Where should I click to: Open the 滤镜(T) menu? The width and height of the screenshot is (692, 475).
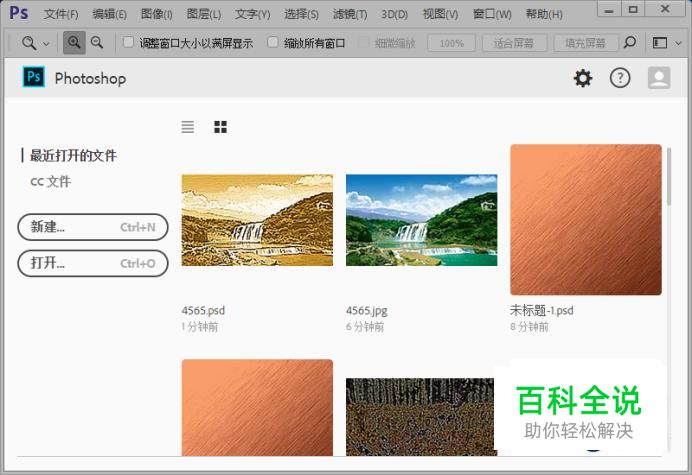350,14
